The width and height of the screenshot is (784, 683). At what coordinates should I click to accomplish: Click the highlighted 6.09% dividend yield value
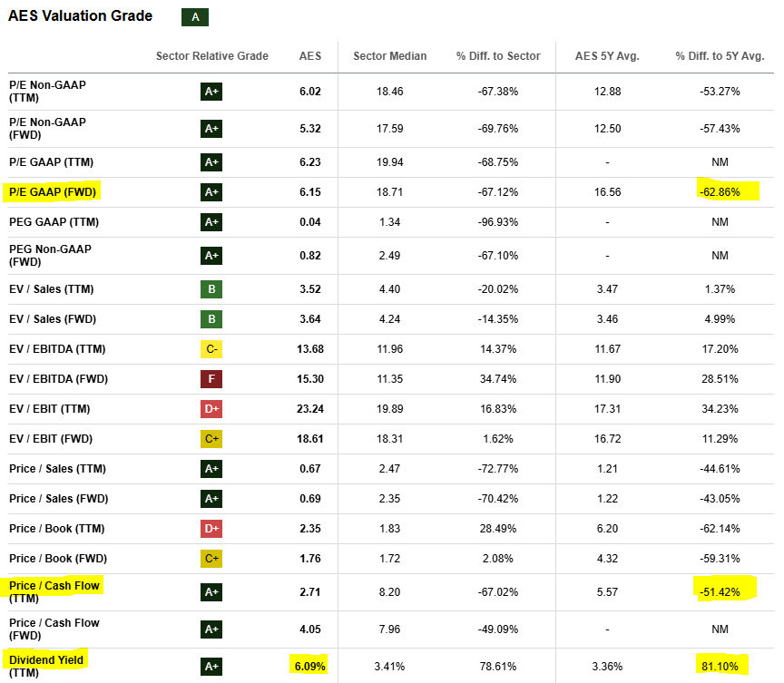pos(310,667)
